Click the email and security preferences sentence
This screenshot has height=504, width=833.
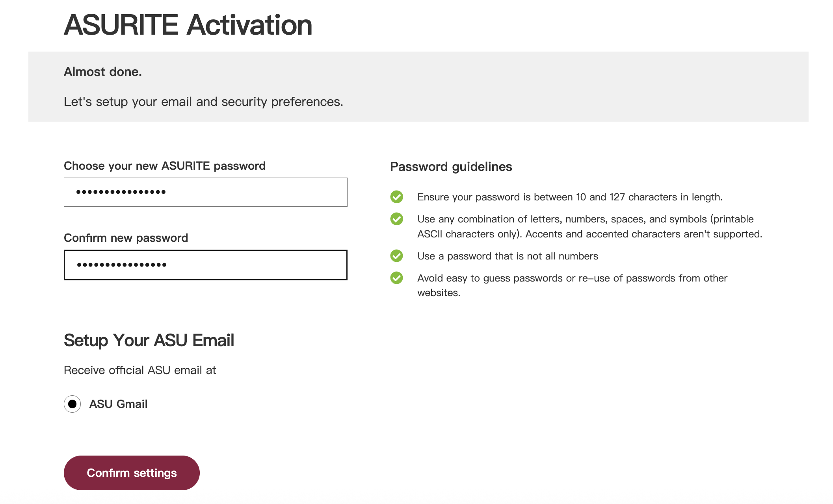[203, 102]
